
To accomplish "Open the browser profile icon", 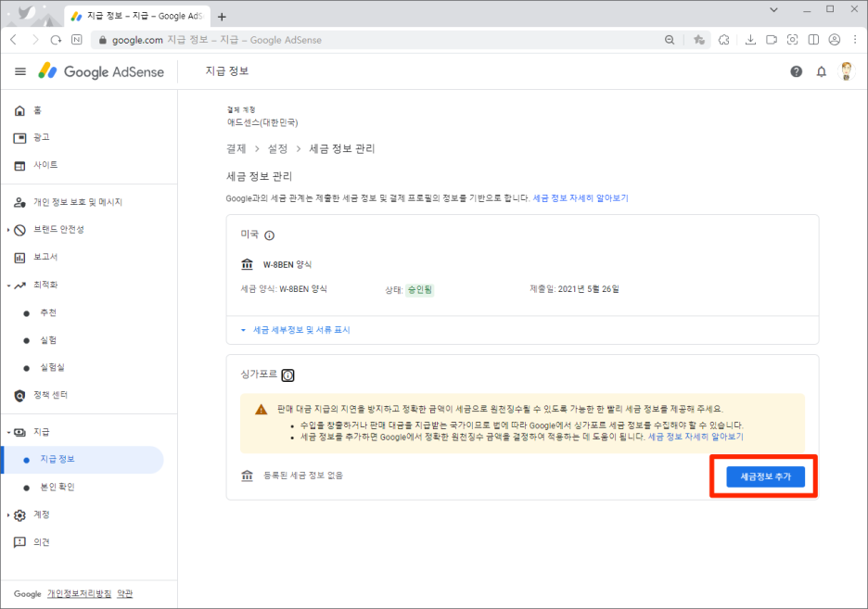I will tap(835, 40).
